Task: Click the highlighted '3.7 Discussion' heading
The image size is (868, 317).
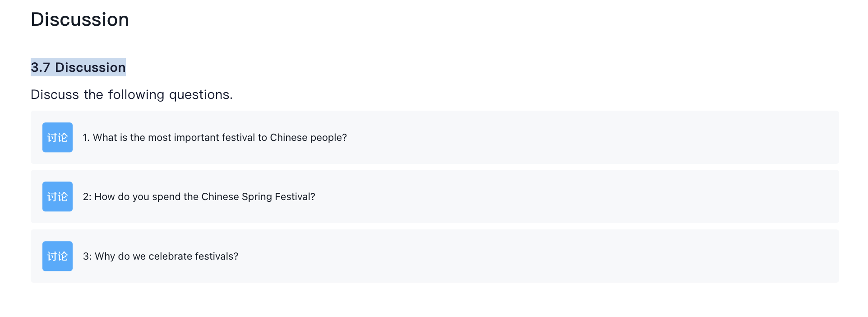Action: [78, 67]
